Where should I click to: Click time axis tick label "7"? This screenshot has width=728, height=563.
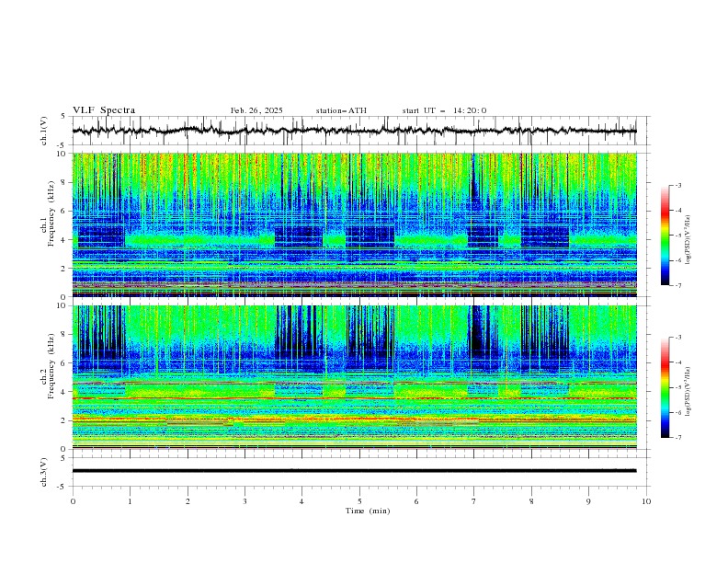[x=474, y=501]
